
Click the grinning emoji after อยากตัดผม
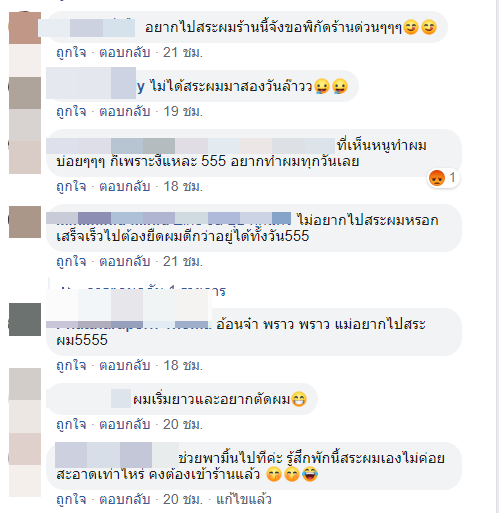299,399
